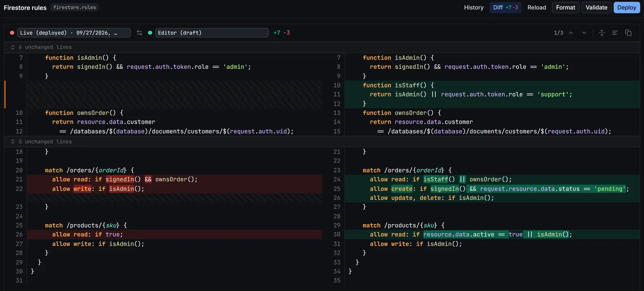This screenshot has width=644, height=291.
Task: Click the red Live status dot
Action: (12, 33)
